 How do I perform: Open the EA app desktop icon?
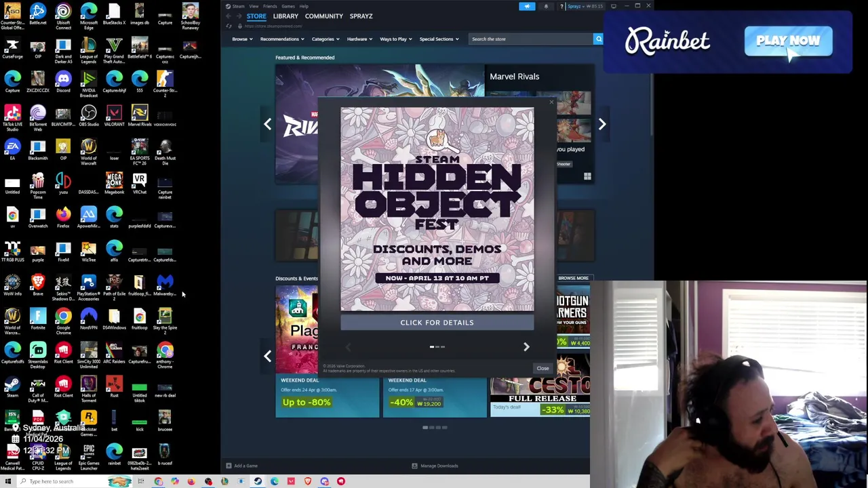12,150
